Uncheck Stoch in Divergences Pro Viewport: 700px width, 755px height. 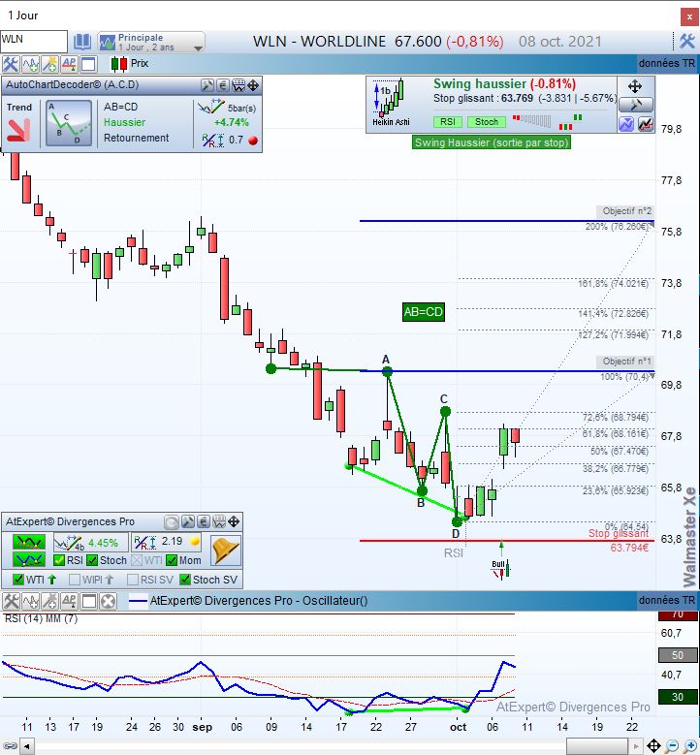[91, 560]
